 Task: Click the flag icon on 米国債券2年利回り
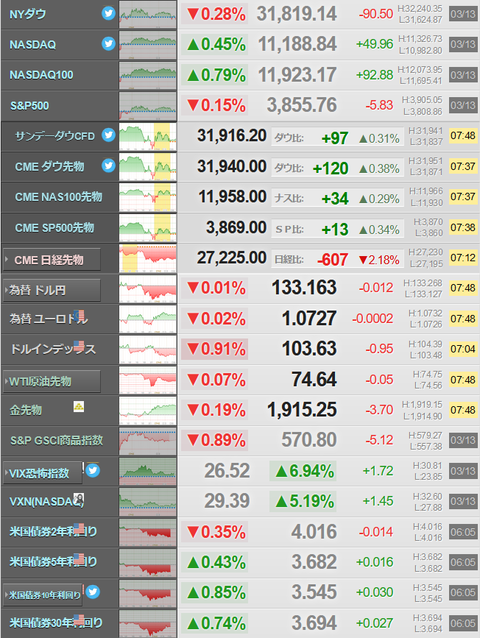pyautogui.click(x=79, y=528)
